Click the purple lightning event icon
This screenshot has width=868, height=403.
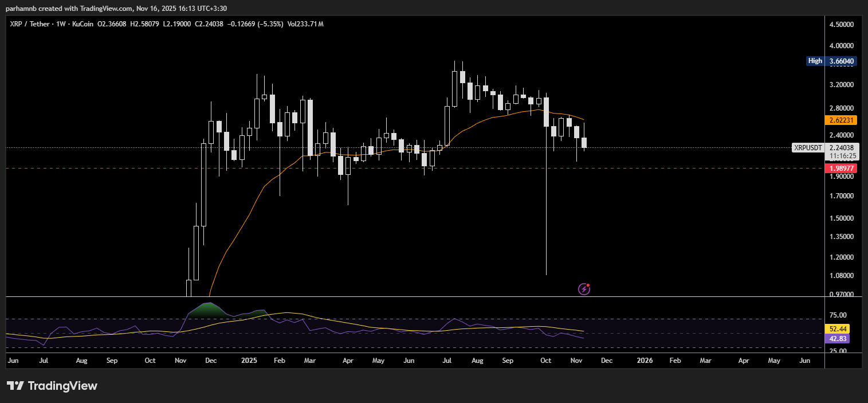(x=584, y=289)
